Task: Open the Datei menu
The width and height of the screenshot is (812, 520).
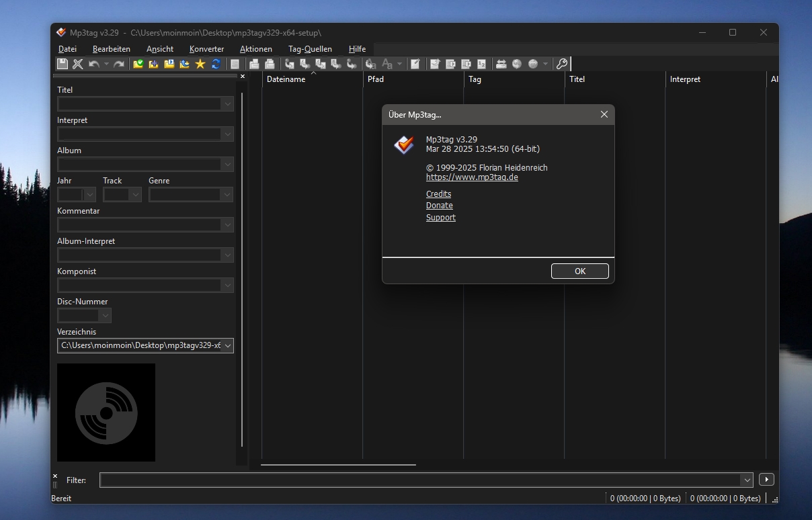Action: pyautogui.click(x=67, y=49)
